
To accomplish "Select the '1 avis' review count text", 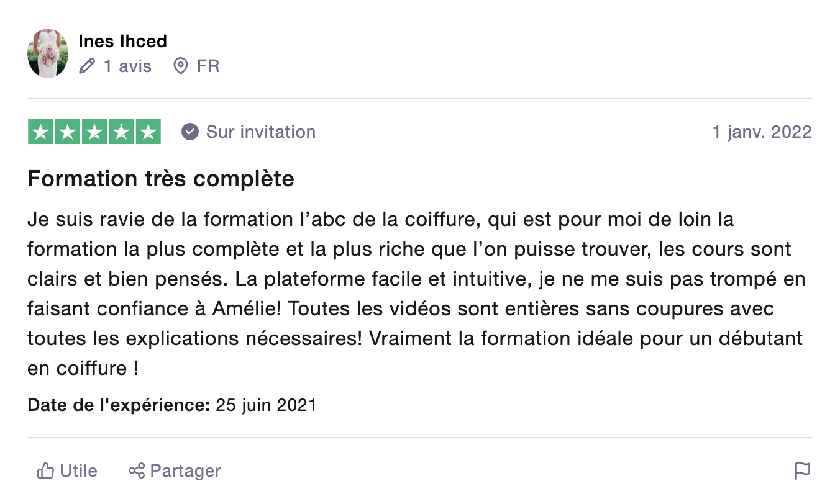I will pos(127,66).
